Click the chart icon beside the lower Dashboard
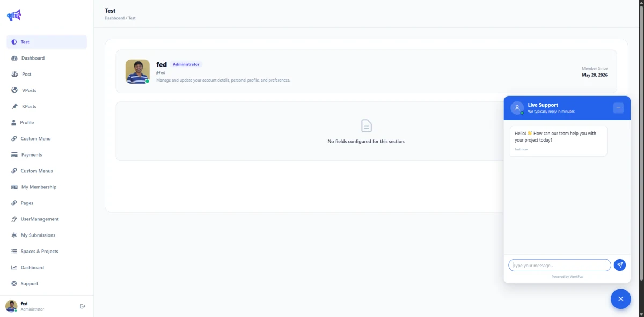The image size is (644, 317). [14, 267]
